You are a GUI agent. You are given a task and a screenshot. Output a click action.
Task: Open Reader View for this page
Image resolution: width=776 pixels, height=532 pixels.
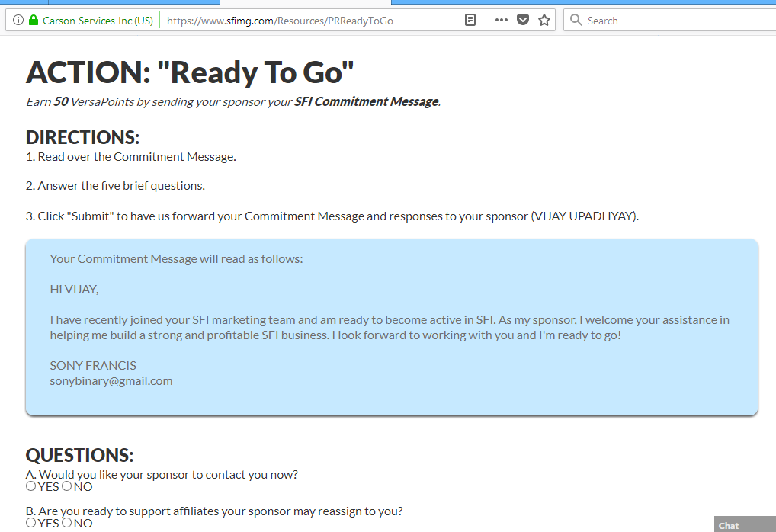pyautogui.click(x=471, y=20)
